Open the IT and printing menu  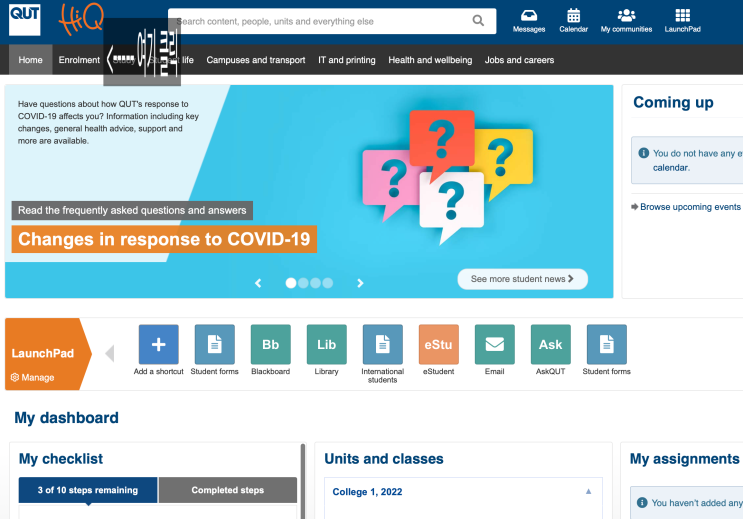(x=346, y=60)
